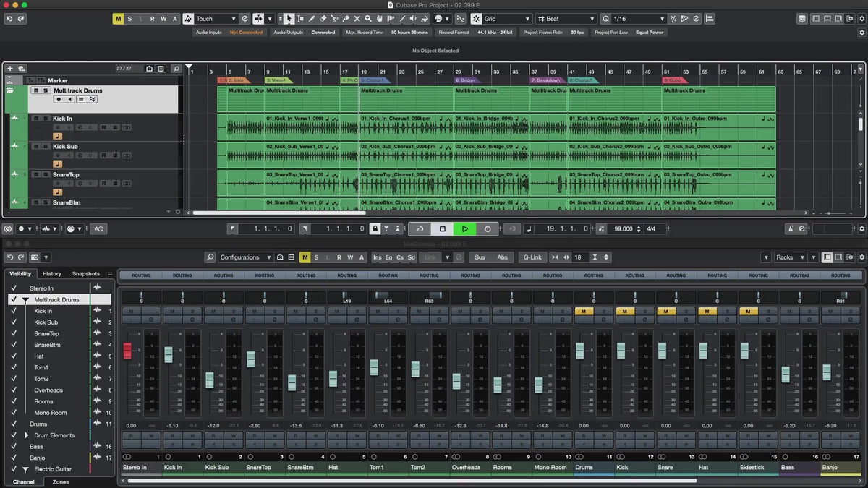
Task: Switch to the History tab
Action: [52, 274]
